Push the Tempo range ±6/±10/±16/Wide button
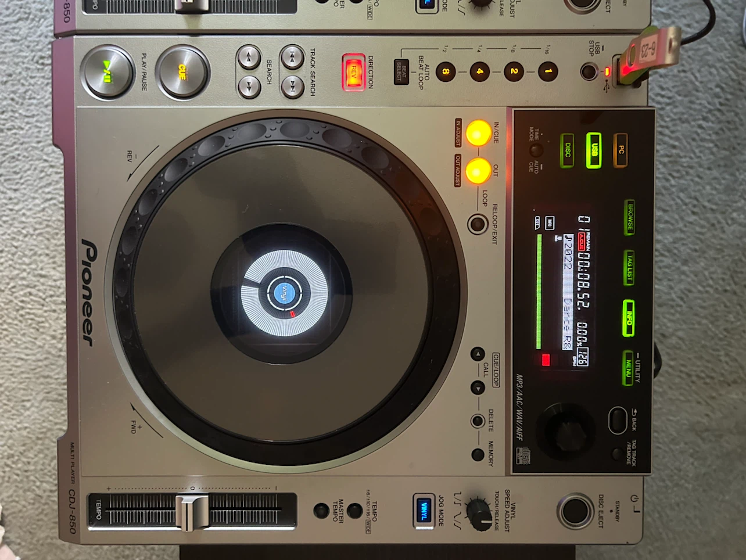 [355, 511]
